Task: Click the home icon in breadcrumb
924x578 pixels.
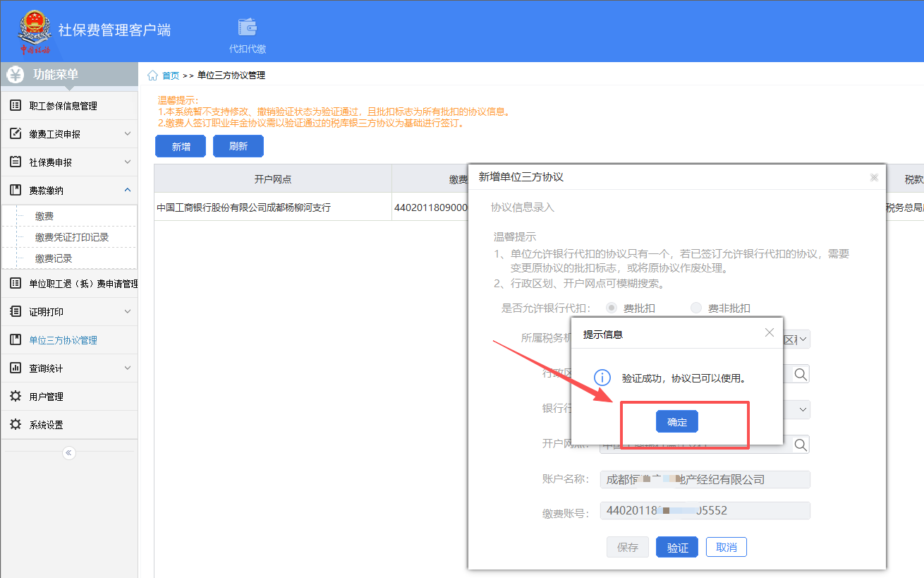Action: coord(152,76)
